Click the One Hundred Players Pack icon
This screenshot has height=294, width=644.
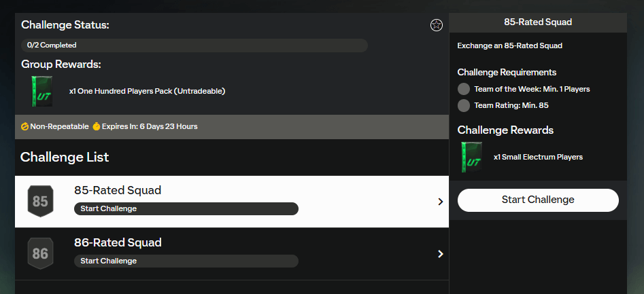click(41, 91)
